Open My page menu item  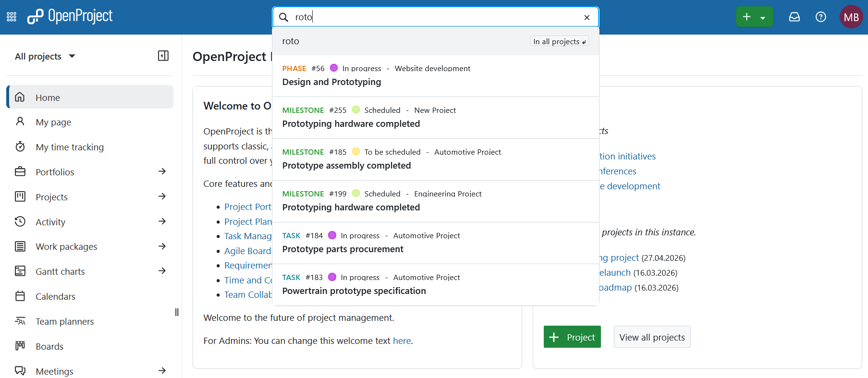click(x=90, y=122)
